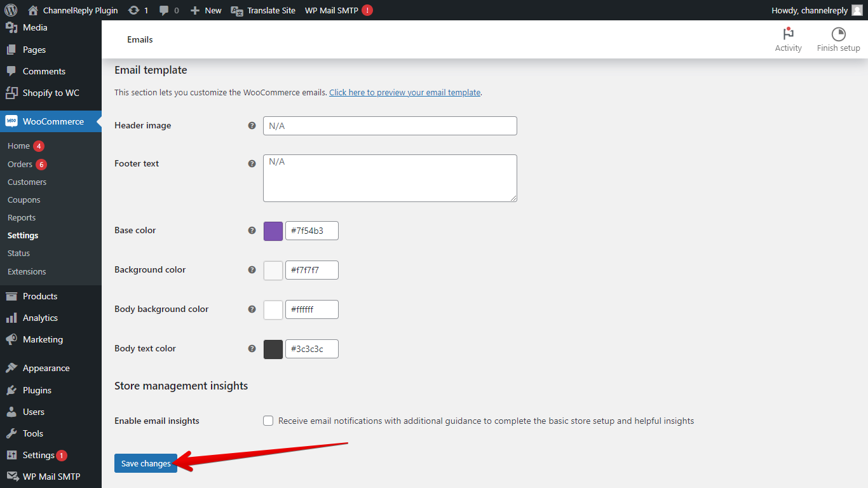The height and width of the screenshot is (488, 868).
Task: Click the user avatar icon
Action: coord(857,10)
